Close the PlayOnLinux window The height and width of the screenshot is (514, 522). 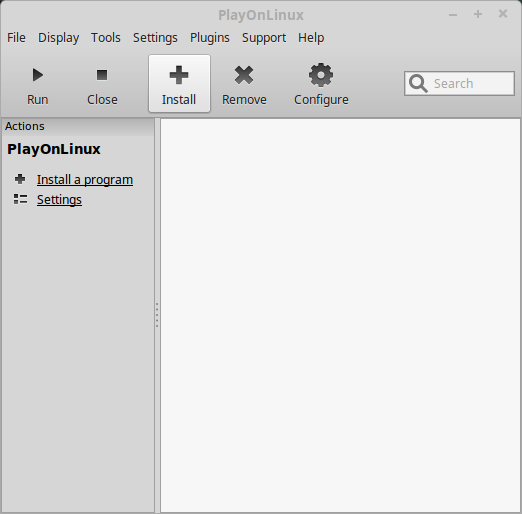[503, 14]
